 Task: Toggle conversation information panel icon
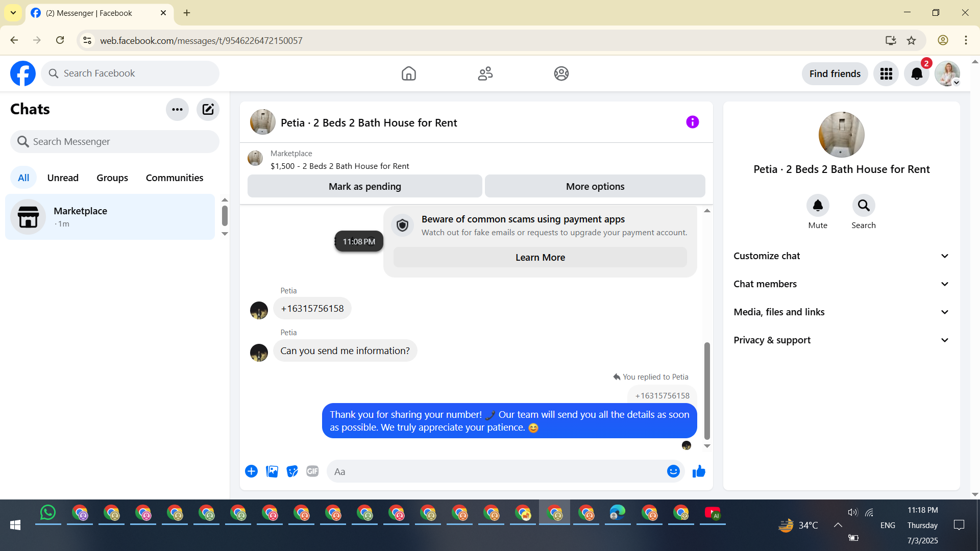click(692, 122)
